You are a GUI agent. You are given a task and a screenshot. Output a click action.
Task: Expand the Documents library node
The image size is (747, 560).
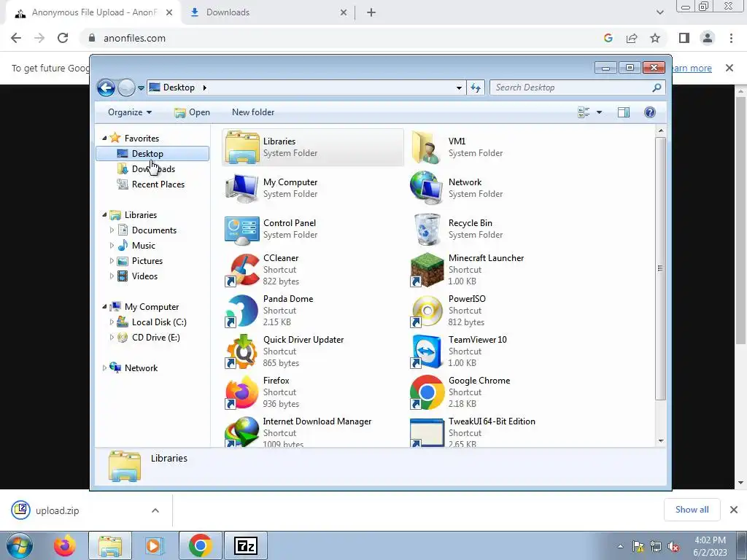[112, 230]
